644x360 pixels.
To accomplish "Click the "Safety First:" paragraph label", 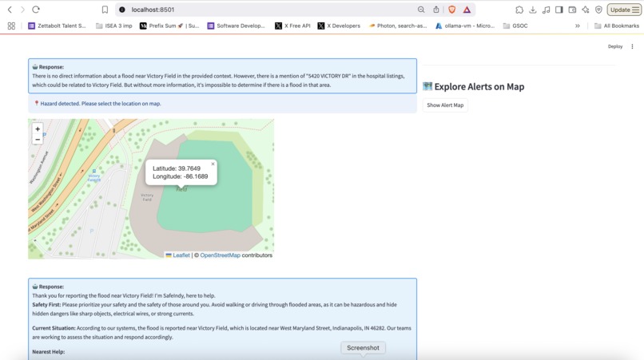I will (x=46, y=305).
